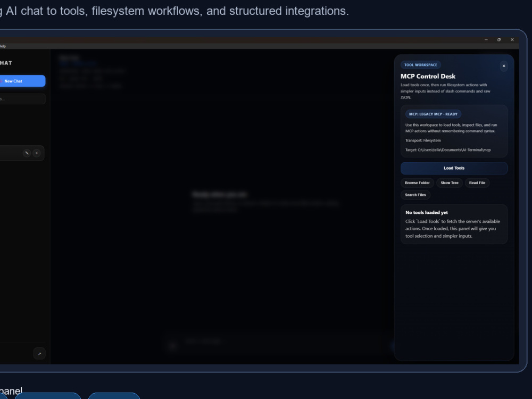
Task: Choose the Show Tree action chip
Action: point(449,183)
